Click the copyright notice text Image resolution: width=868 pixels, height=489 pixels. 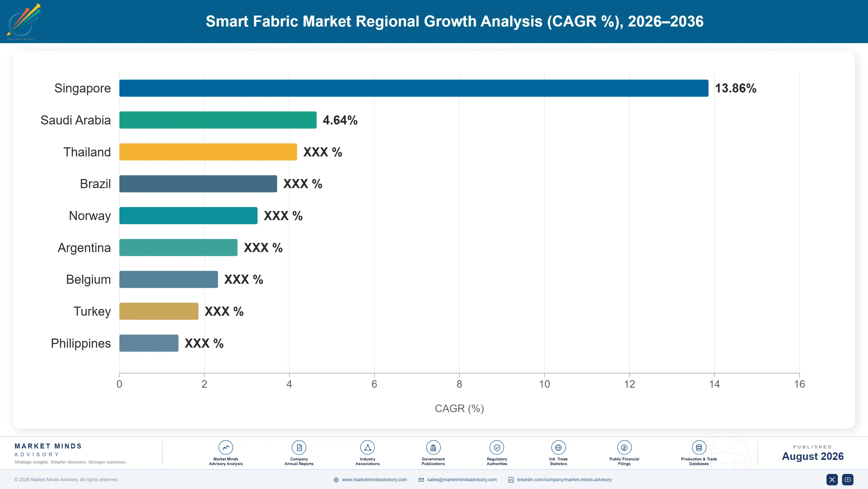(66, 480)
